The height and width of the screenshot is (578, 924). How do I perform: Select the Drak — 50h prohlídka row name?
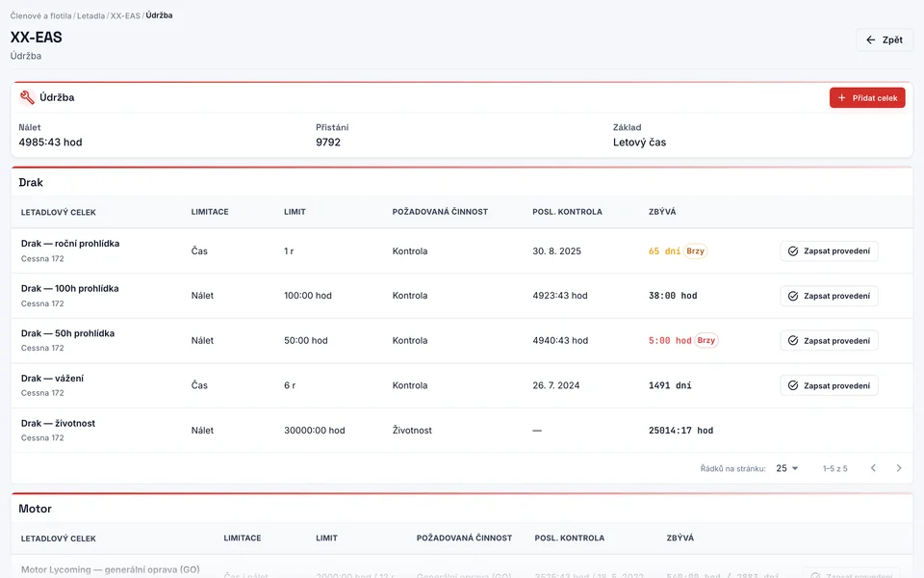tap(67, 333)
